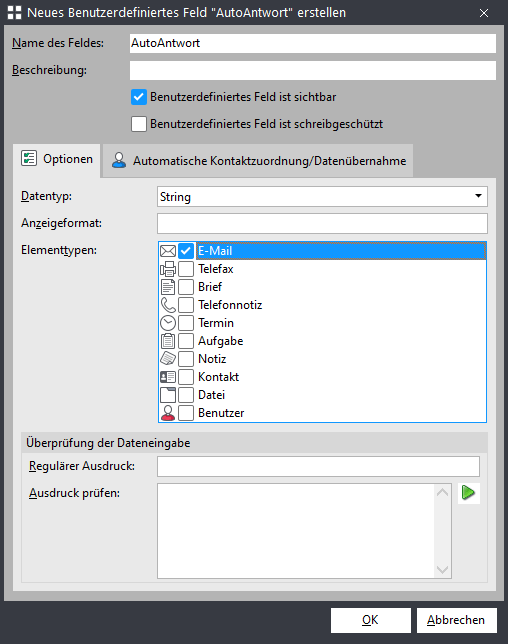508x644 pixels.
Task: Select the Optionen tab
Action: (57, 160)
